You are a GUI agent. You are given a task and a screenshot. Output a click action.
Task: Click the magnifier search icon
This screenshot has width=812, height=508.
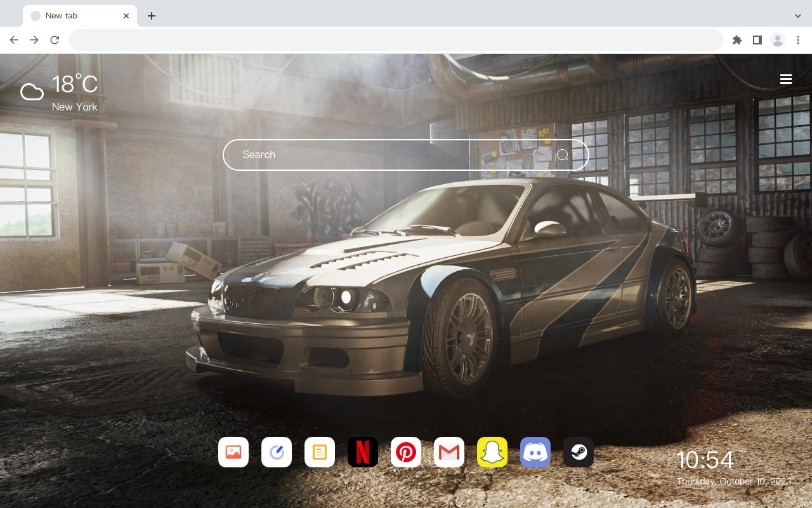[x=563, y=155]
